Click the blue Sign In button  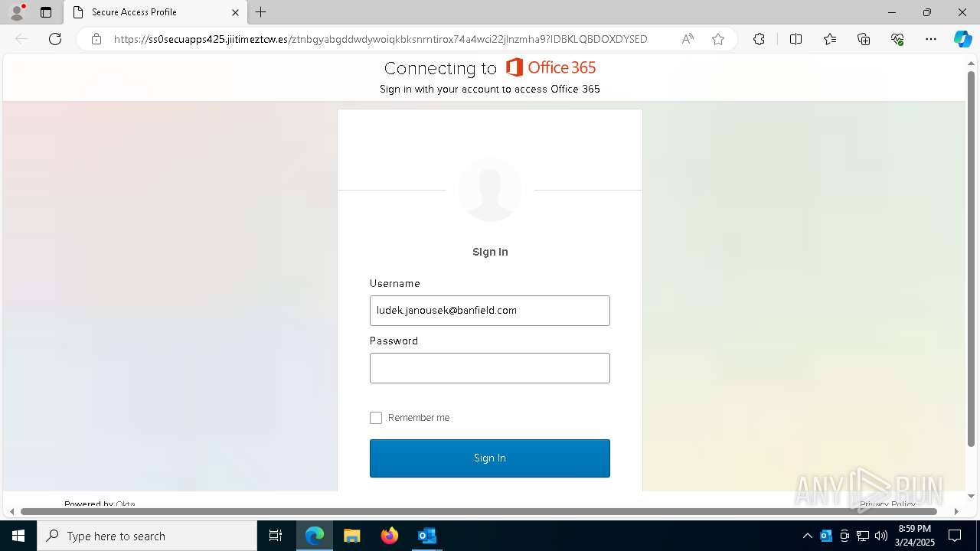(490, 458)
